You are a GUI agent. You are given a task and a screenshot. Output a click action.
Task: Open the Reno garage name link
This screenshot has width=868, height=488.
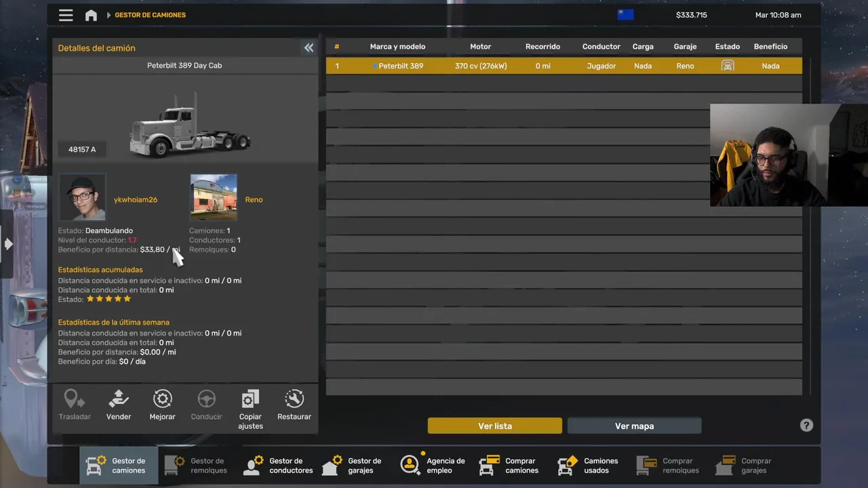[254, 200]
